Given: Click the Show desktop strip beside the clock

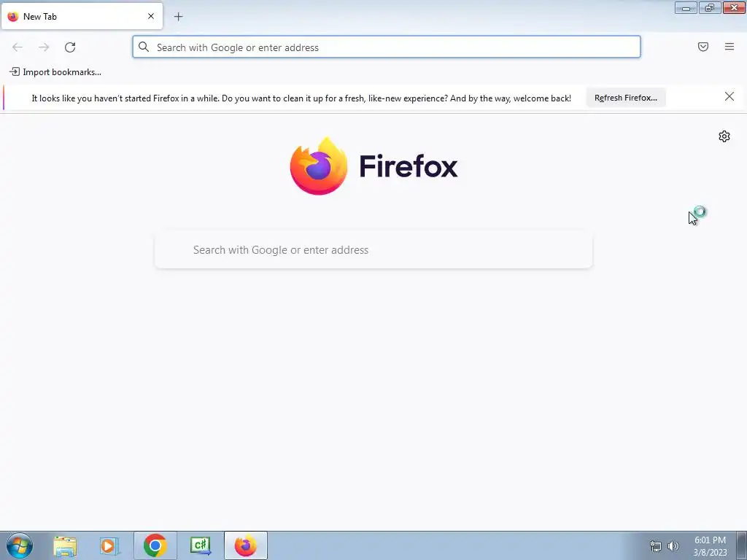Looking at the screenshot, I should [x=742, y=545].
